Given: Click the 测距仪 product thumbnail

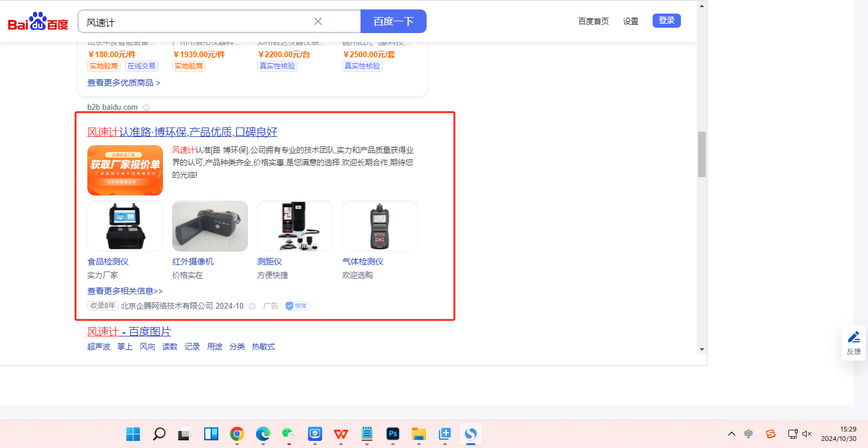Looking at the screenshot, I should 295,226.
